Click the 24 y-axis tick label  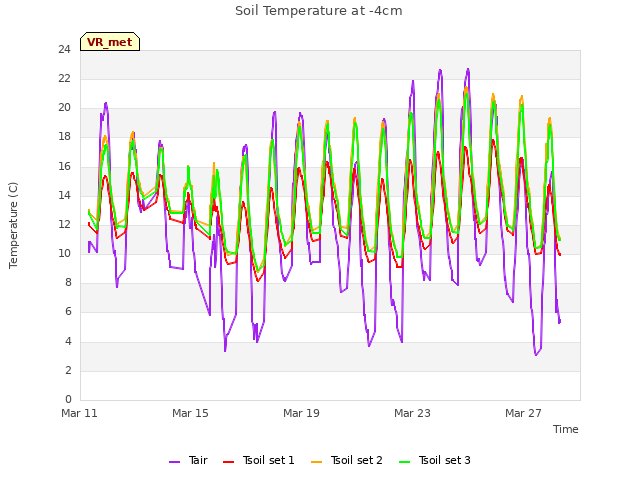[x=64, y=50]
